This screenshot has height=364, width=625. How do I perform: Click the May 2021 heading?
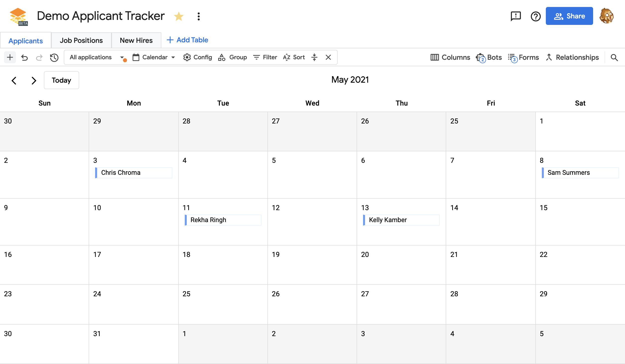350,80
